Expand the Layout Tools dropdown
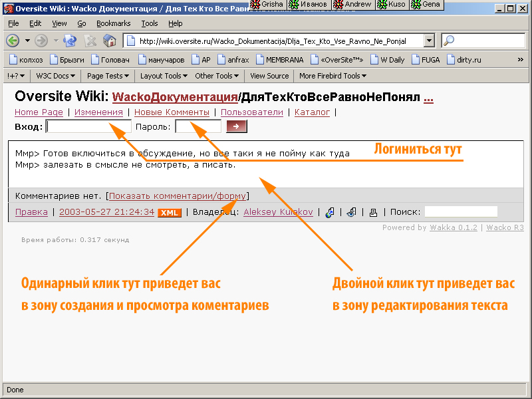Image resolution: width=532 pixels, height=399 pixels. coord(164,76)
